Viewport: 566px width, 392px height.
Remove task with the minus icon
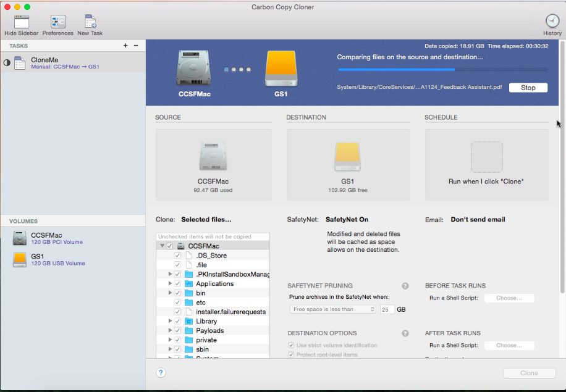click(136, 46)
